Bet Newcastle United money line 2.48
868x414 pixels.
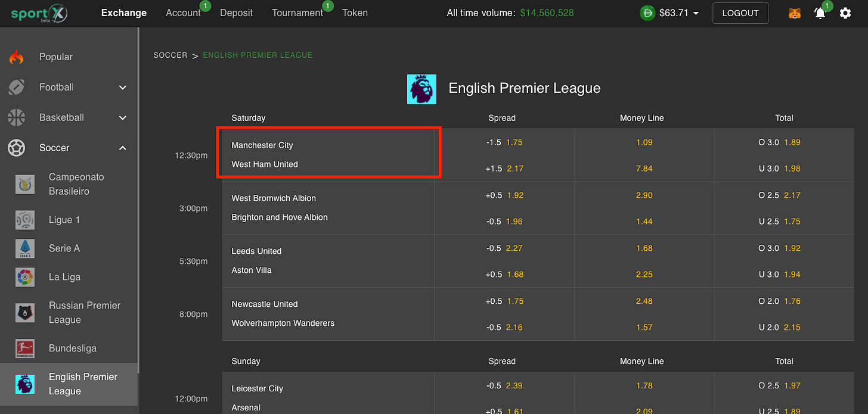pyautogui.click(x=644, y=301)
